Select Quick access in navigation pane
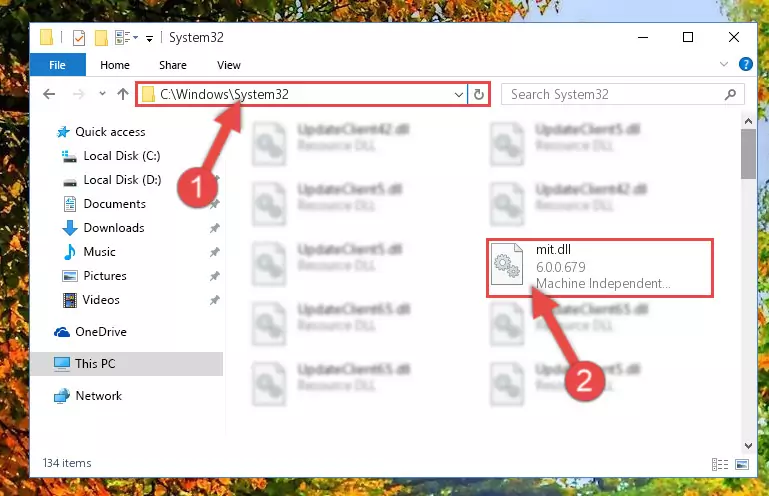The image size is (769, 496). coord(110,132)
